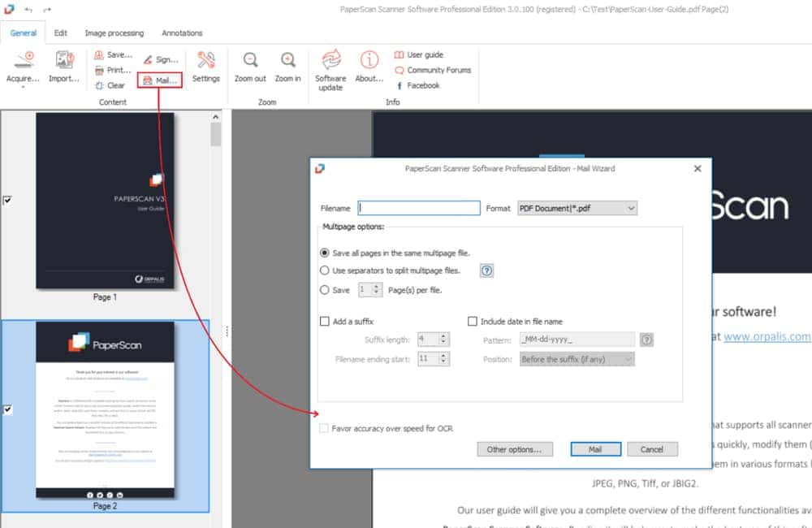
Task: Toggle Favor accuracy over speed for OCR
Action: point(324,429)
